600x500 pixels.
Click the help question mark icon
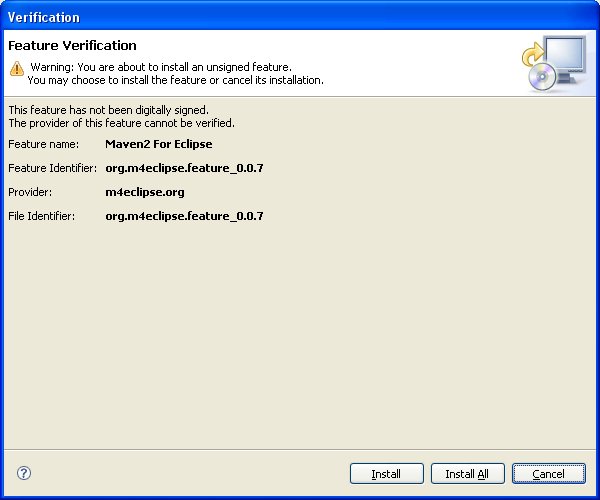point(24,473)
